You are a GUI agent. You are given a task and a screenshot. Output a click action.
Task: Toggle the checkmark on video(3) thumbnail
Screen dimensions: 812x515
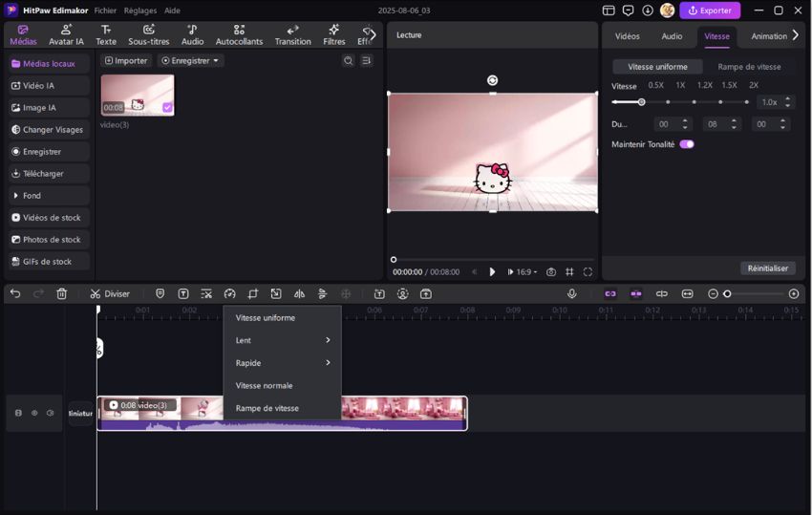pos(167,107)
